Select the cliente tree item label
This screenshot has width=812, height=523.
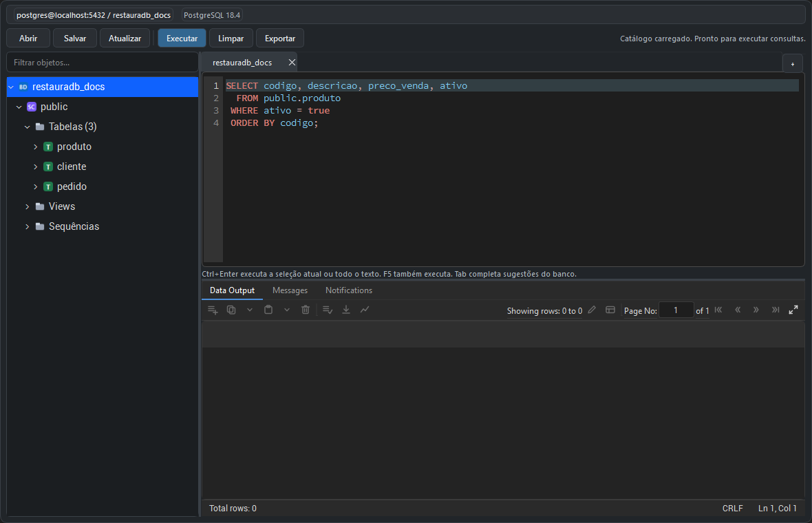[72, 167]
